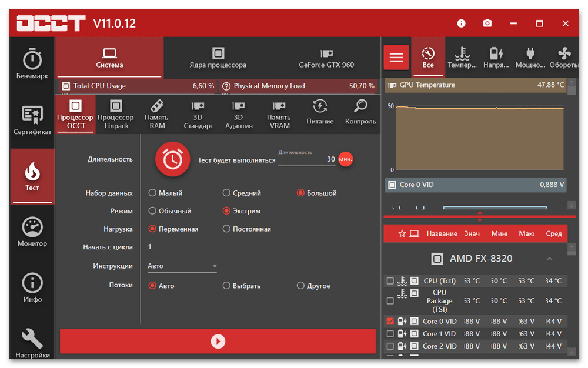Viewport: 588px width, 368px height.
Task: Open the Монитор gauge section
Action: pyautogui.click(x=32, y=232)
